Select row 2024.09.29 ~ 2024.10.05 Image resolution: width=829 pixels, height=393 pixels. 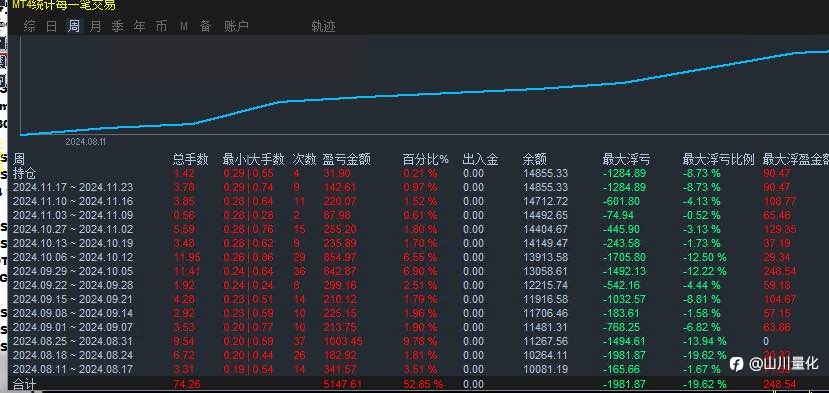tap(73, 271)
